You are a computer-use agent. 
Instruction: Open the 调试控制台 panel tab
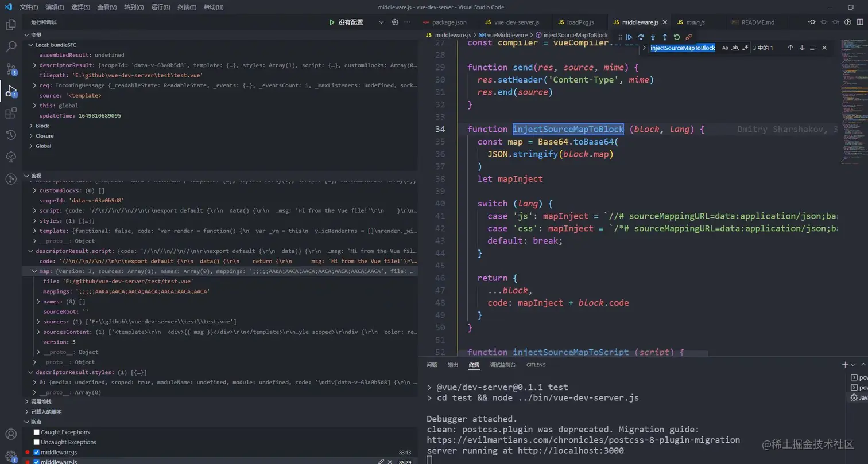(x=502, y=365)
